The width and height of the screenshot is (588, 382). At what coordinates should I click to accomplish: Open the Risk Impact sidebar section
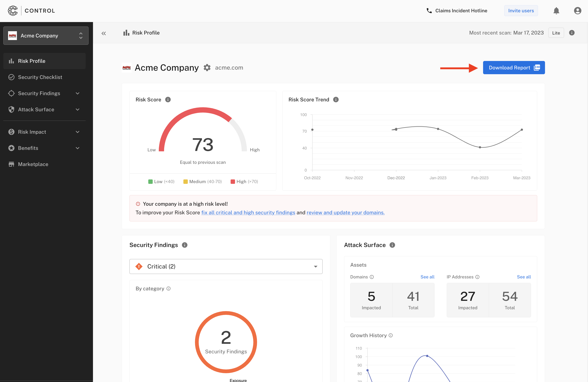click(x=44, y=132)
